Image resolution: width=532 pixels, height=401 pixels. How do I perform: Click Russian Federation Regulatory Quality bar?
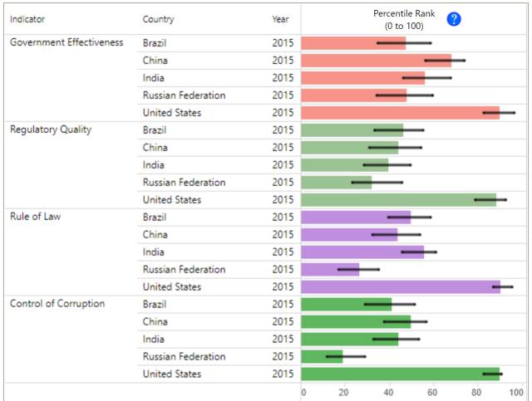tap(336, 183)
